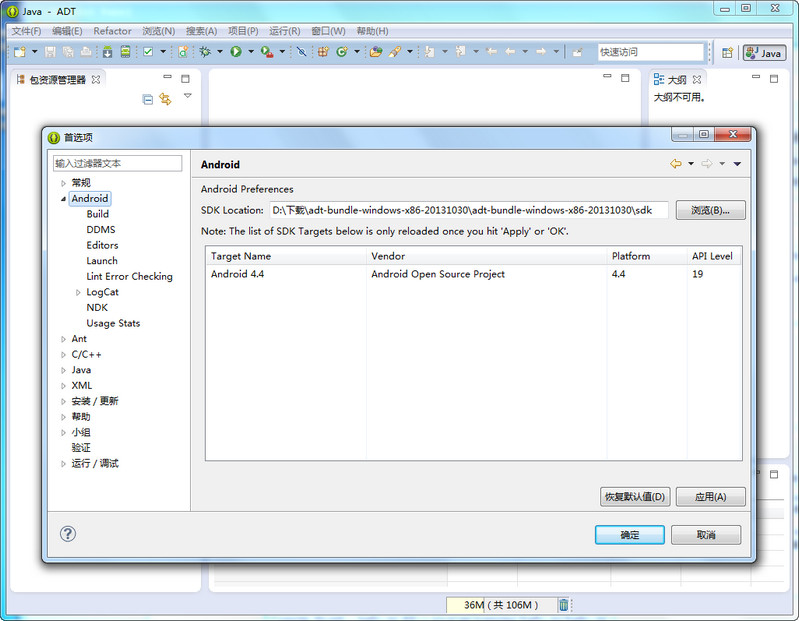Click the Open Perspective icon

tap(727, 52)
